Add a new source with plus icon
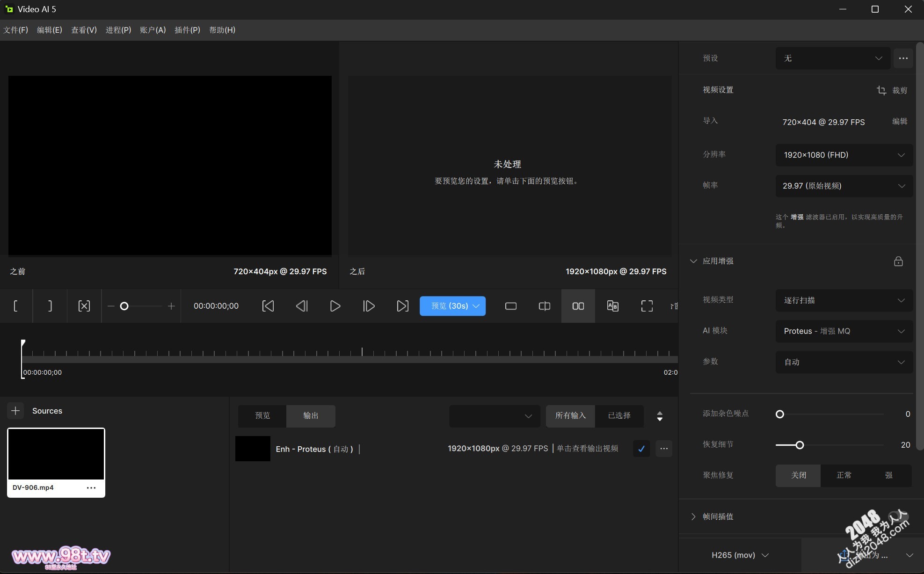Image resolution: width=924 pixels, height=574 pixels. [x=15, y=411]
